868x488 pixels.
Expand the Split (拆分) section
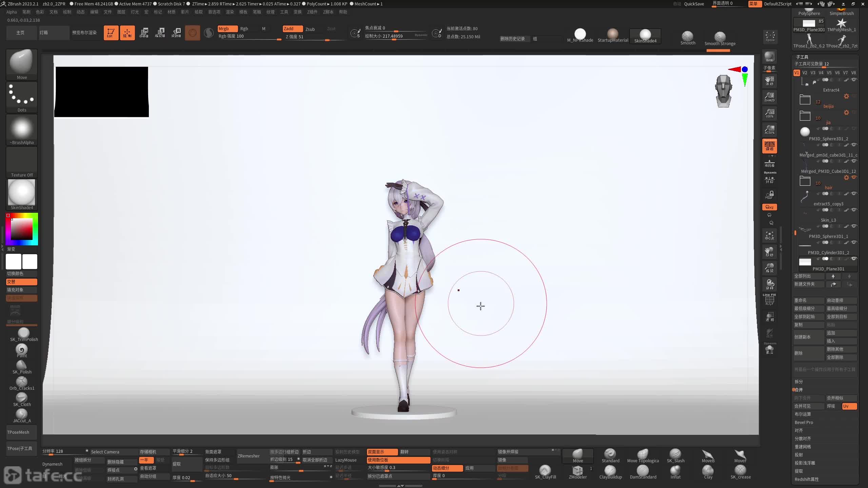799,382
